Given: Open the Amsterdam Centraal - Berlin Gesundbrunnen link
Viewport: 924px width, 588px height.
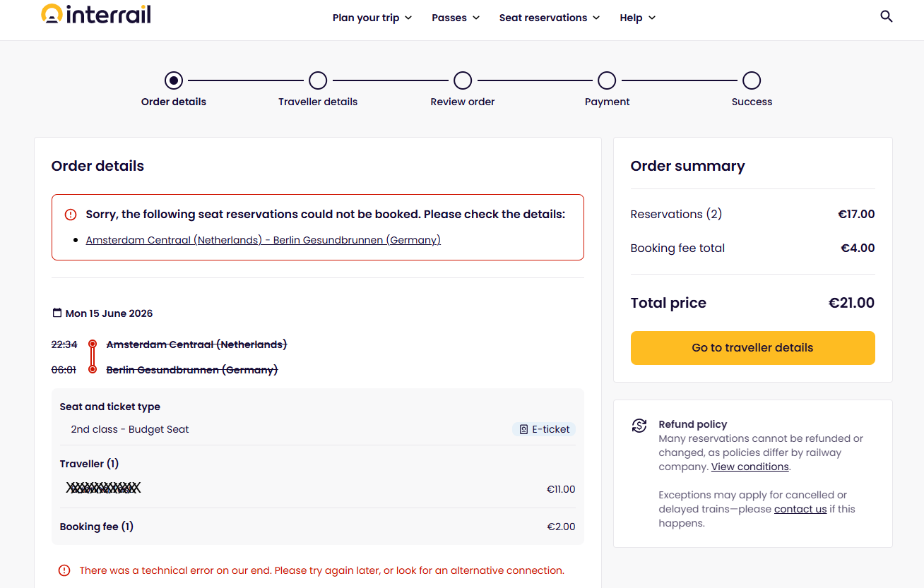Looking at the screenshot, I should click(263, 240).
